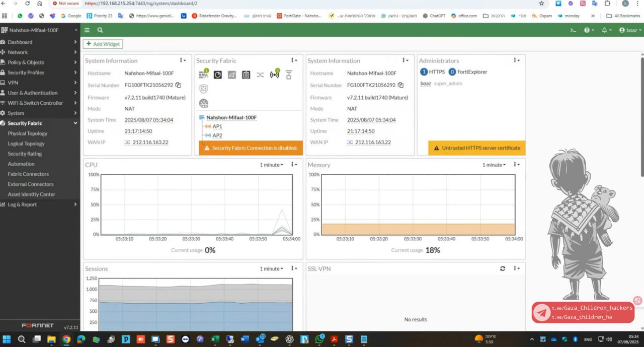Click the wireless FortiAP icon in Security Fabric
Image resolution: width=644 pixels, height=347 pixels.
(274, 75)
